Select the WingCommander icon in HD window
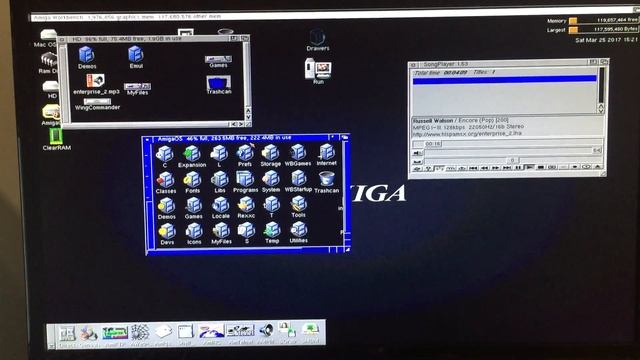Image resolution: width=640 pixels, height=360 pixels. click(x=97, y=104)
